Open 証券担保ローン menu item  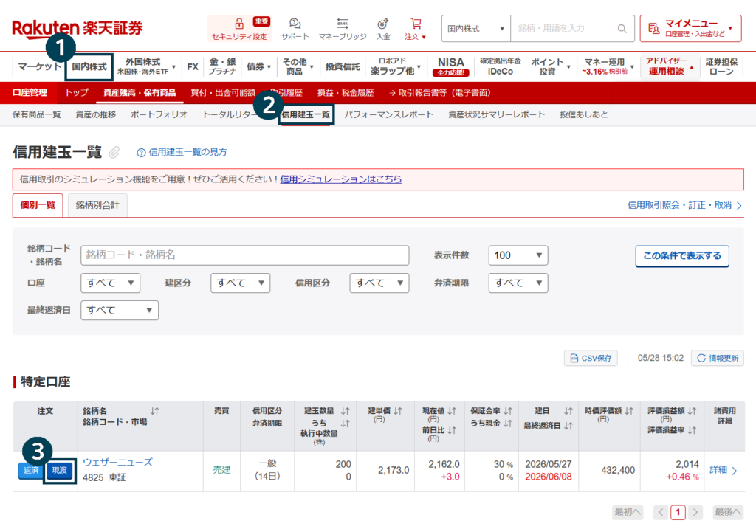tap(721, 66)
